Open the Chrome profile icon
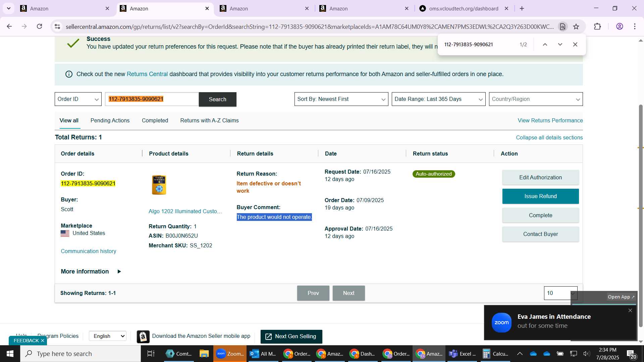The width and height of the screenshot is (644, 362). coord(620,26)
